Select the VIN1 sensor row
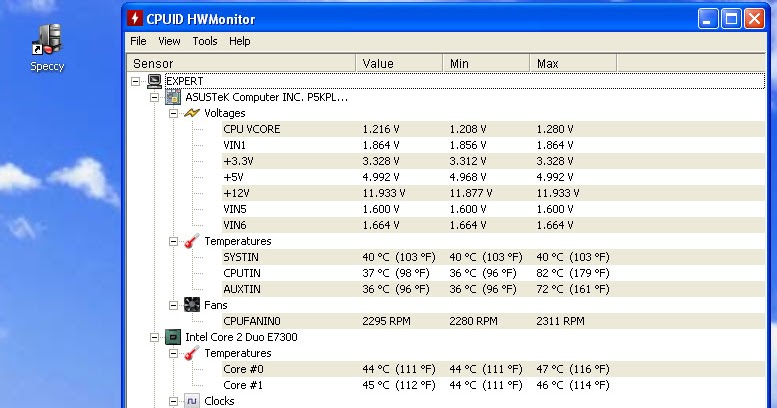This screenshot has width=777, height=408. (493, 145)
